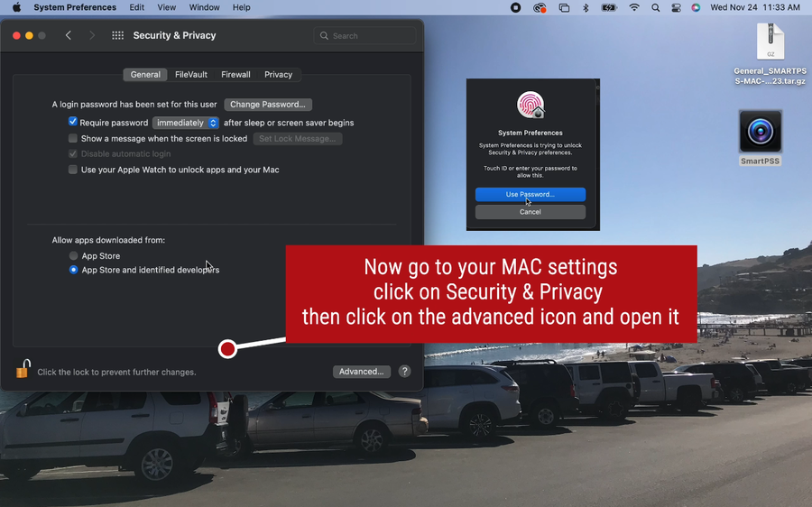
Task: Toggle Require password checkbox
Action: tap(72, 122)
